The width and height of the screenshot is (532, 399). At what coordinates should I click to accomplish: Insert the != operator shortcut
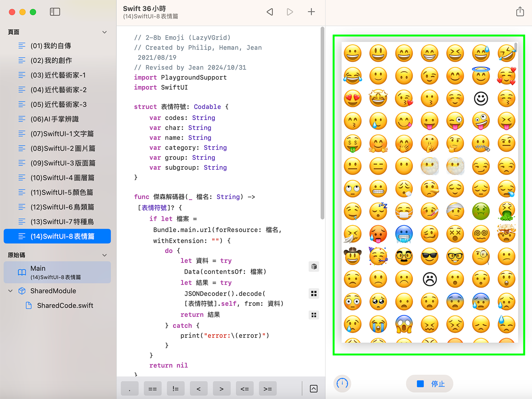pos(176,389)
